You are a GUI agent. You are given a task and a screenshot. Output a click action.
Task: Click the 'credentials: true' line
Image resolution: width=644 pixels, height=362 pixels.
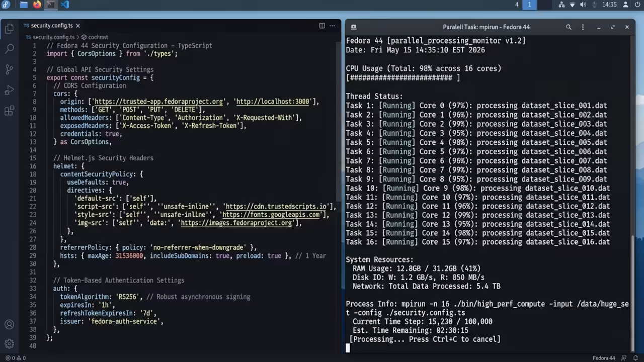coord(91,134)
